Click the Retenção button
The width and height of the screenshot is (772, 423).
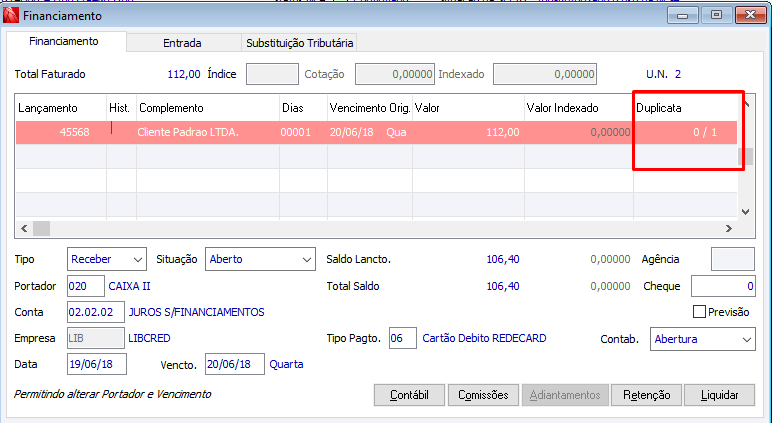point(646,395)
